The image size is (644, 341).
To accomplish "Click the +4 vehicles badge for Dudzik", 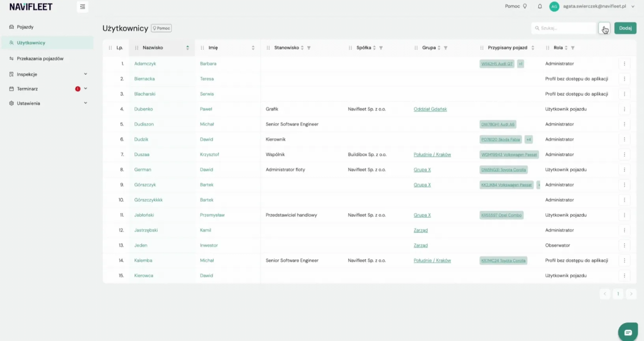I will (x=529, y=139).
